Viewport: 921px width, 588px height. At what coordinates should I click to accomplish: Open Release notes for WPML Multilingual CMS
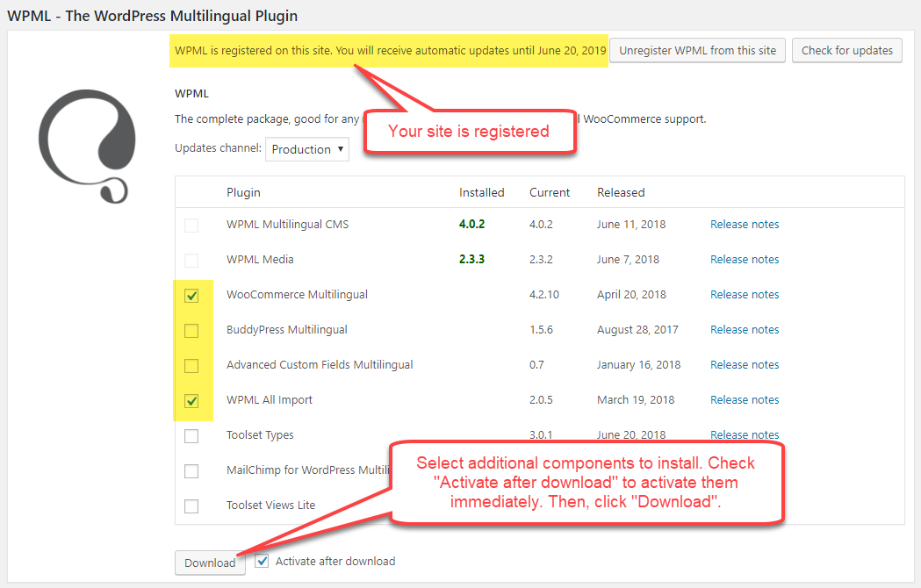[745, 225]
